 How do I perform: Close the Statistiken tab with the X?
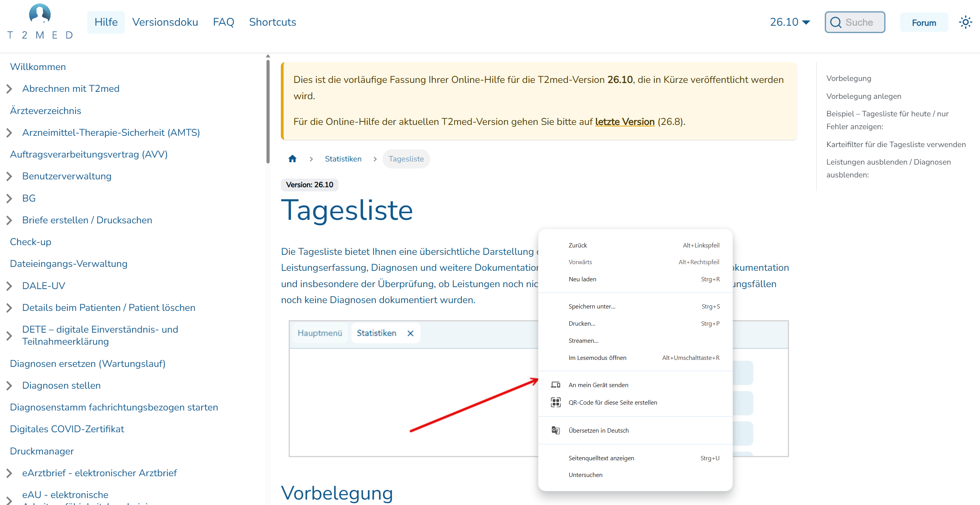pos(410,333)
